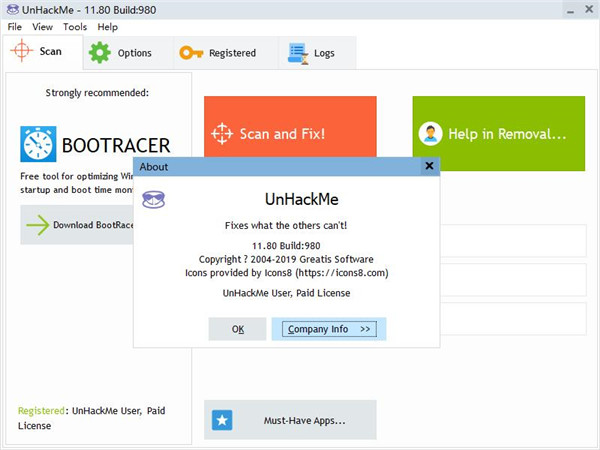This screenshot has width=600, height=450.
Task: Close the UnHackMe main window
Action: 589,9
